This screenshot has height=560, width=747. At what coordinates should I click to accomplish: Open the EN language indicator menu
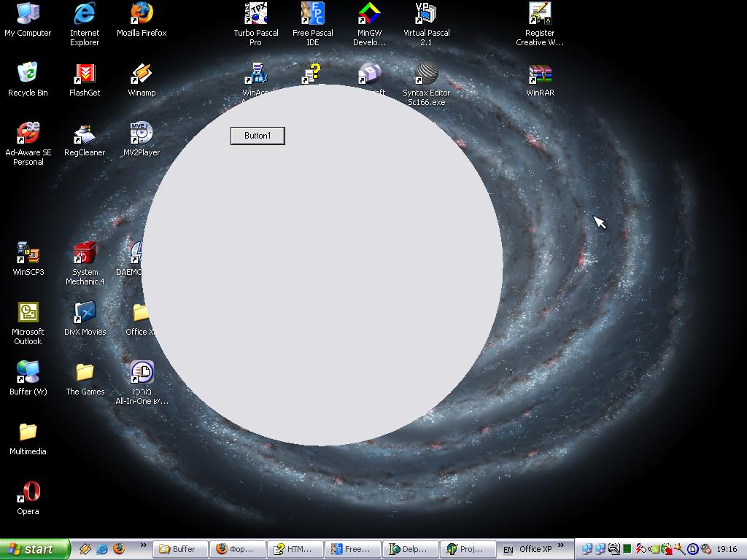pos(508,549)
